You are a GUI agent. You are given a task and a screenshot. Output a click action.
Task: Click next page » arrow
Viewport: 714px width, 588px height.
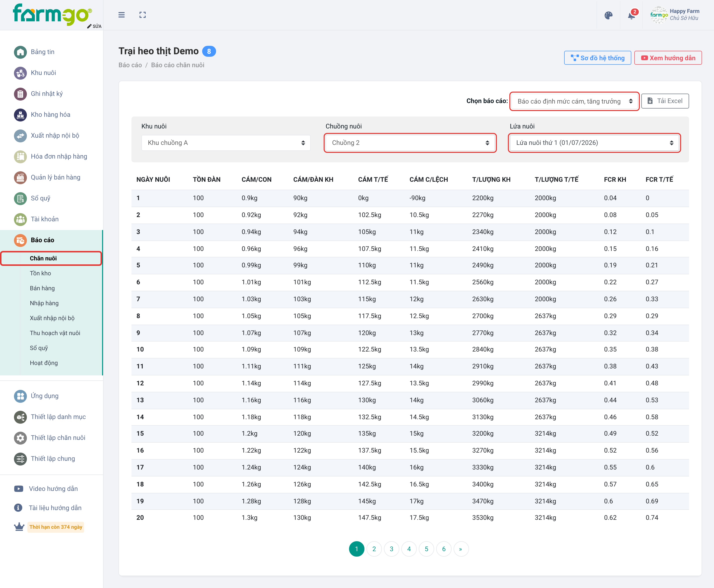461,549
